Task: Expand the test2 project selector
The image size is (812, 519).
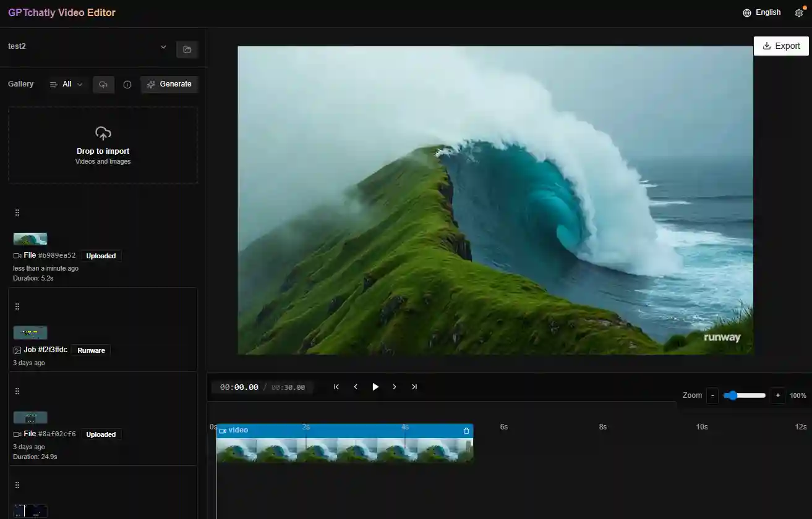Action: click(163, 46)
